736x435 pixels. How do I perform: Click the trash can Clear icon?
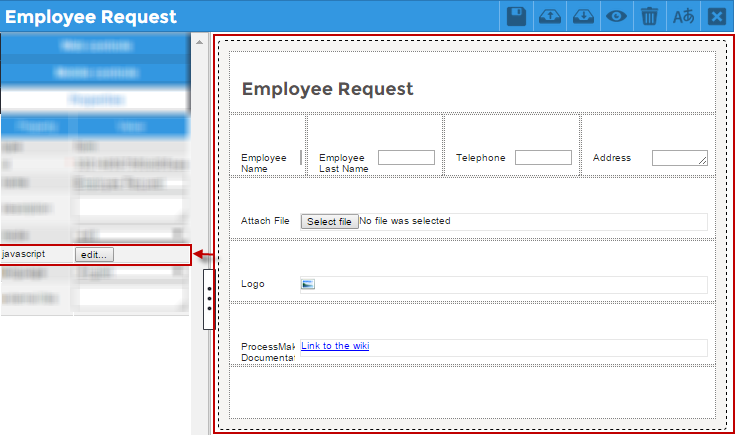tap(650, 16)
